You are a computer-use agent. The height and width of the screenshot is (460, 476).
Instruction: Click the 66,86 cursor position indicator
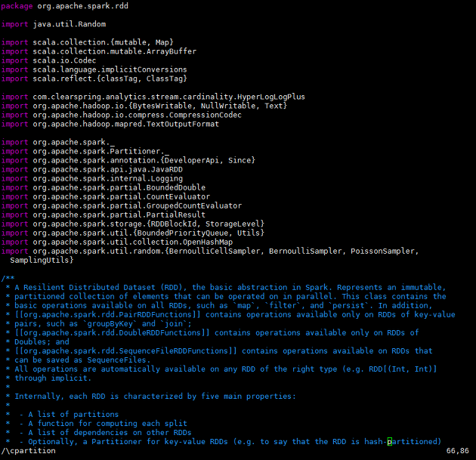457,452
